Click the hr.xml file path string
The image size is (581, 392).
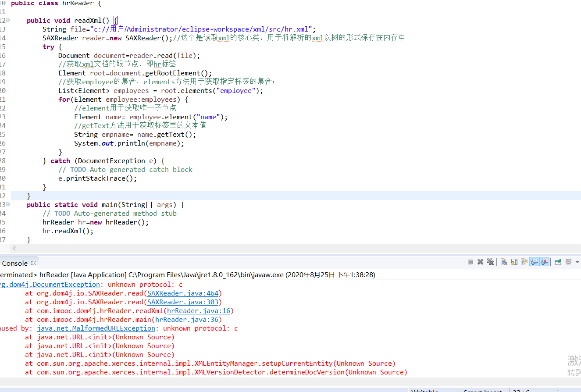(x=202, y=29)
